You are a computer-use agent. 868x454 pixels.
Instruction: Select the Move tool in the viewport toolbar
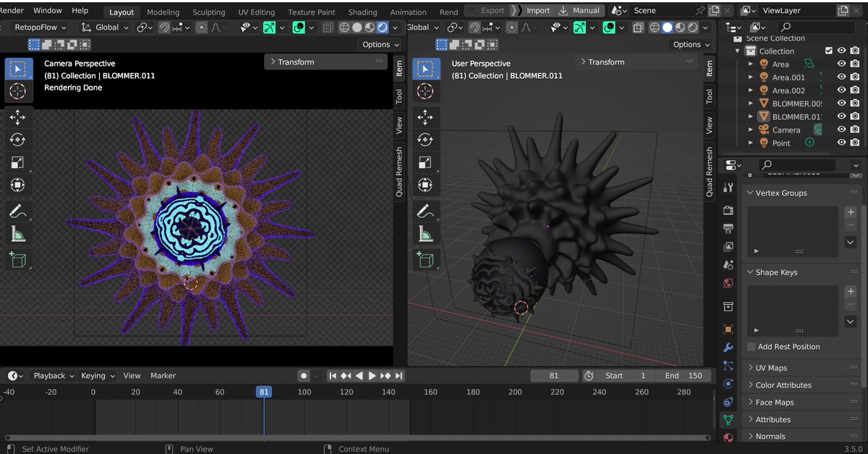click(x=18, y=117)
